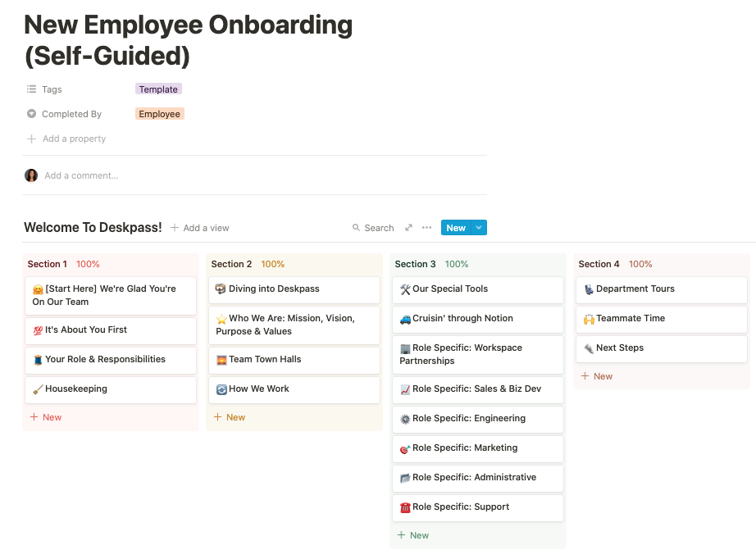Click the refresh emoji on How We Work
756x550 pixels.
(x=221, y=389)
